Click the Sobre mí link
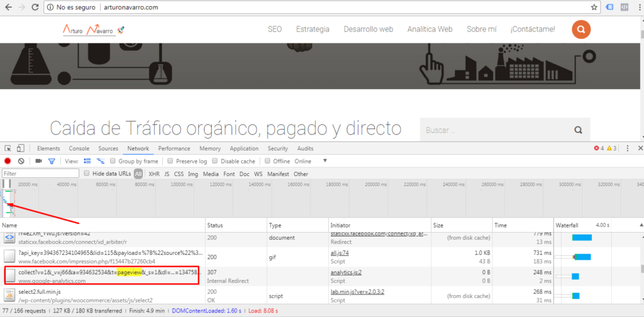 (x=481, y=29)
